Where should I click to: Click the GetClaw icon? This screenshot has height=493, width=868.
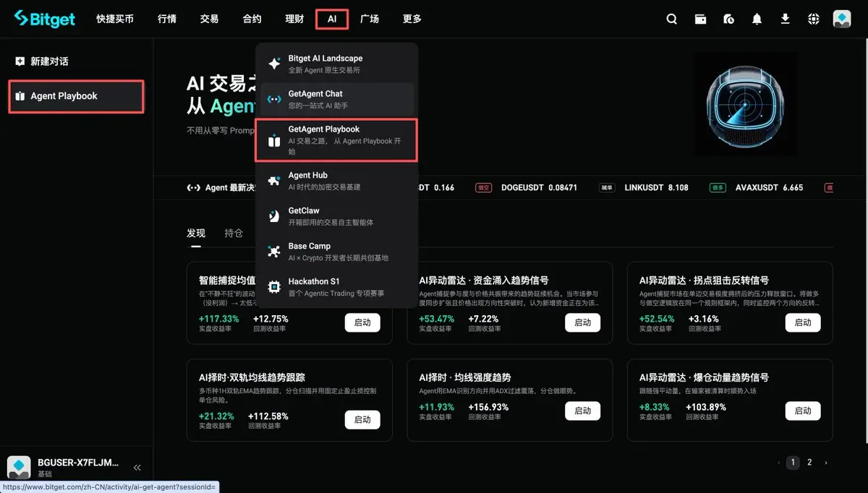point(274,216)
